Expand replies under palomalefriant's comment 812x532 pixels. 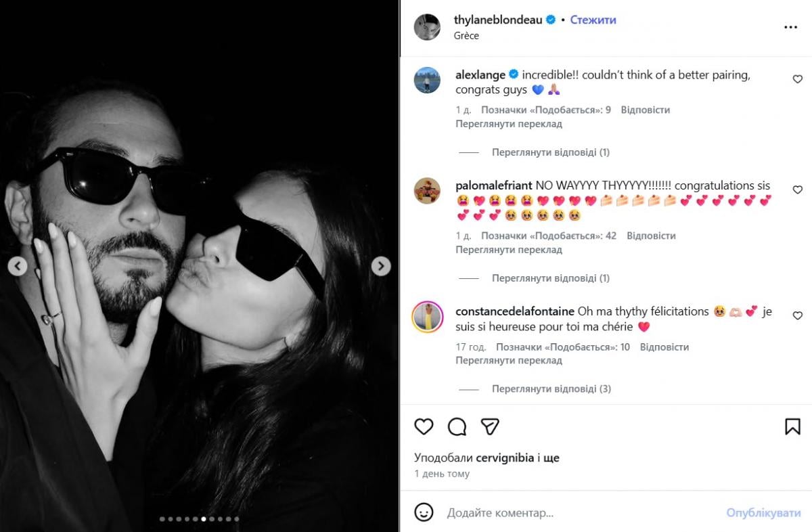tap(550, 278)
